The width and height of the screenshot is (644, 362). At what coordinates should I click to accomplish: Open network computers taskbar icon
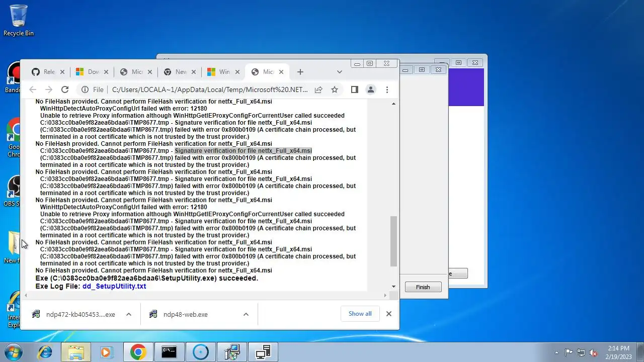tap(263, 352)
